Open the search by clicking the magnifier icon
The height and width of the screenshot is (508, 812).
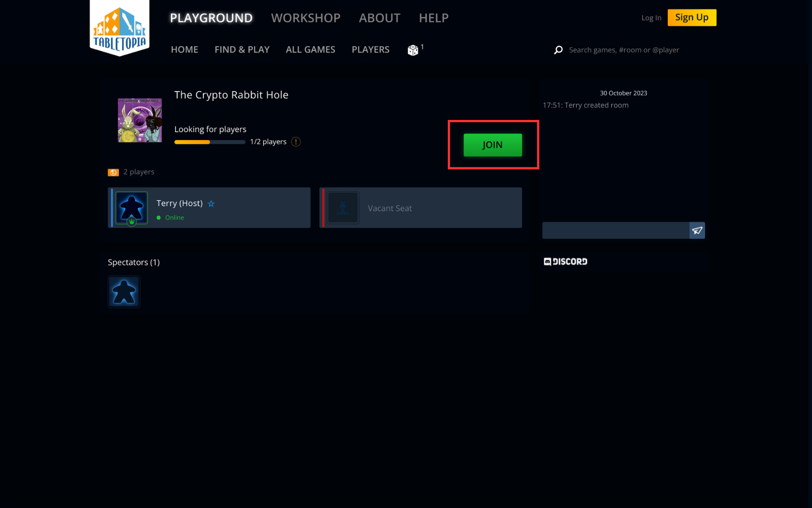pos(558,49)
